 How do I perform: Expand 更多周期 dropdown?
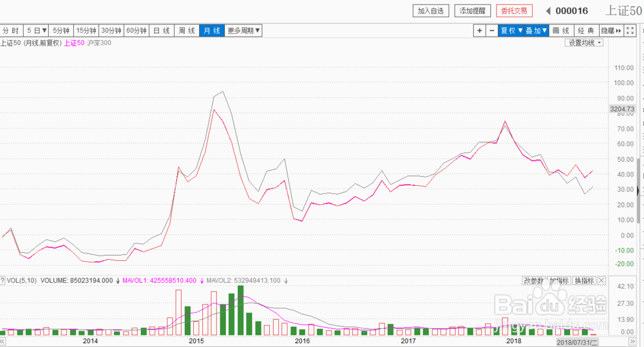tap(243, 31)
